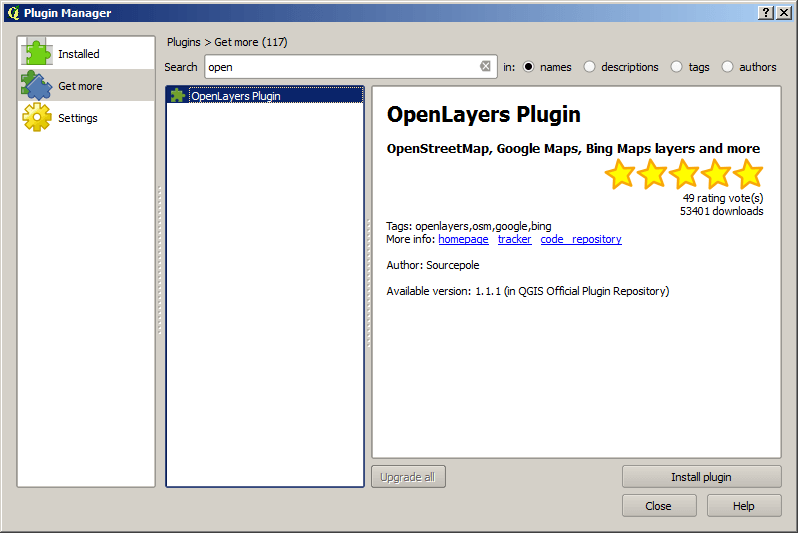
Task: Click the fifth rating star
Action: point(748,174)
